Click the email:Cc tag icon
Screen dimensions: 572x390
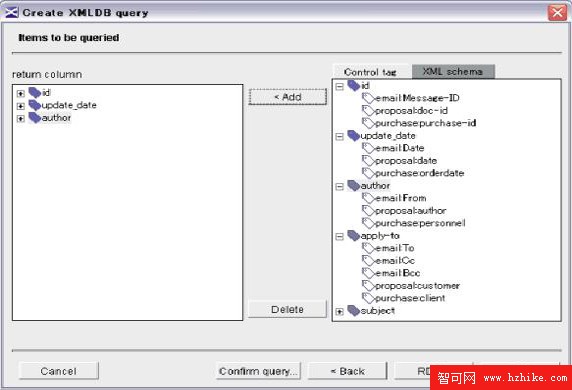[x=368, y=260]
